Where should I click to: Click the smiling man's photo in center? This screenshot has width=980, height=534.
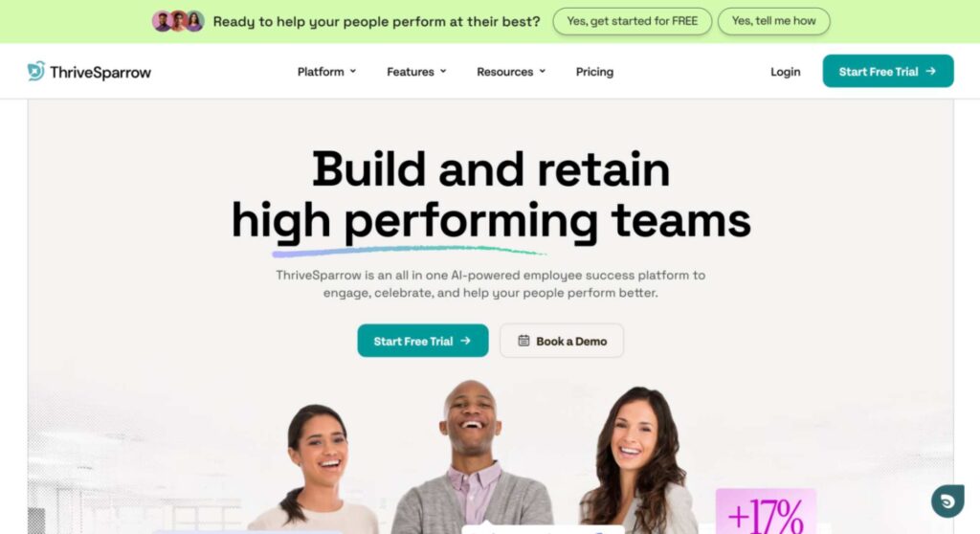coord(473,457)
